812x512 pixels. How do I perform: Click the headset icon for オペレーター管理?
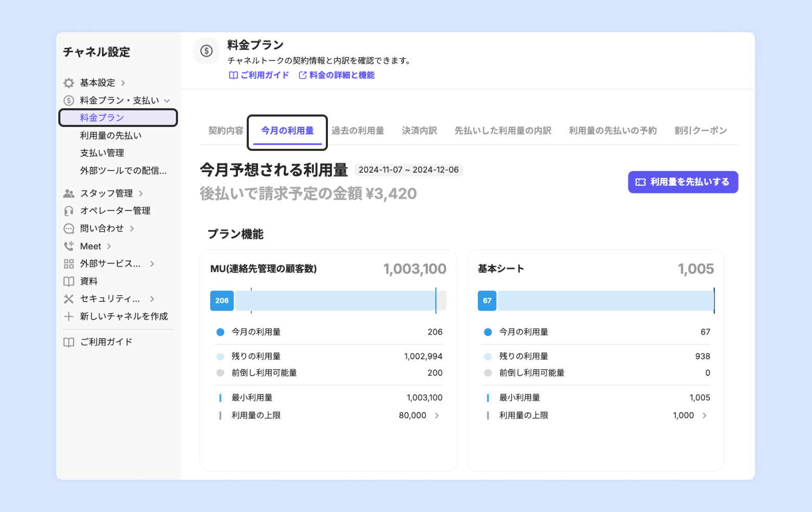pos(69,211)
